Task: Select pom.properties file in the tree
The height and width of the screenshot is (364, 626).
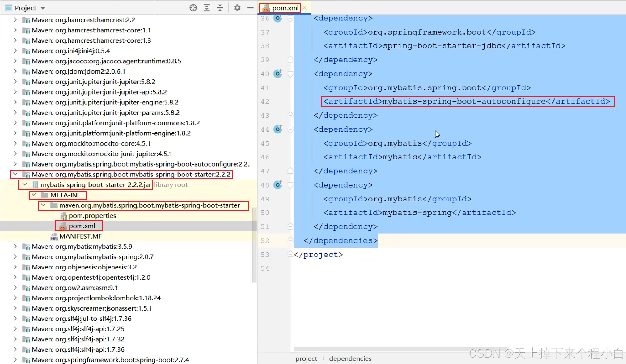Action: point(92,216)
